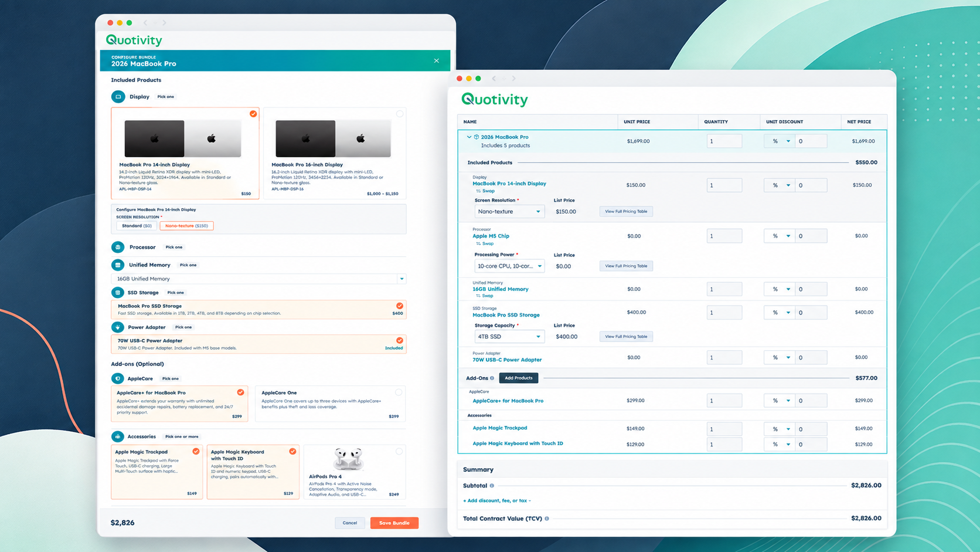
Task: Click the NET PRICE column header
Action: click(x=859, y=122)
